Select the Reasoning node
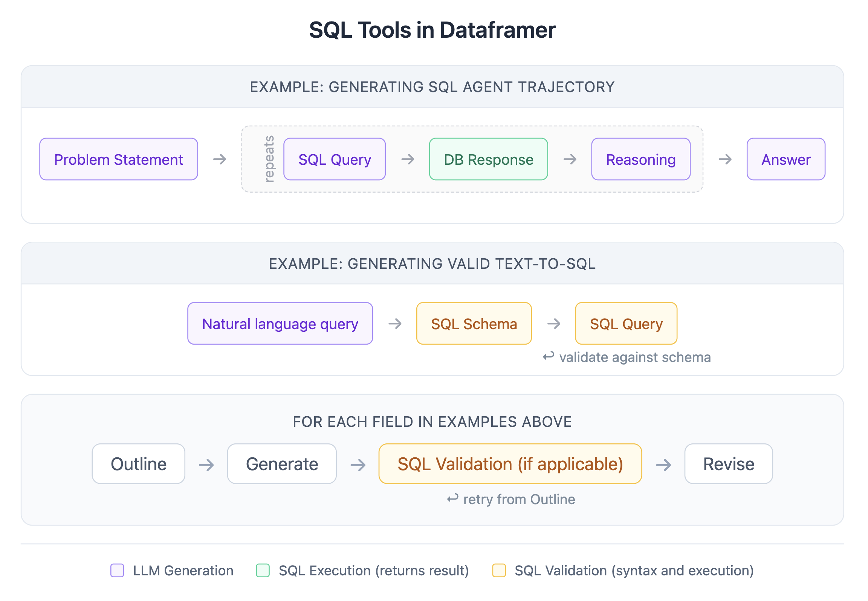The image size is (868, 601). tap(640, 159)
